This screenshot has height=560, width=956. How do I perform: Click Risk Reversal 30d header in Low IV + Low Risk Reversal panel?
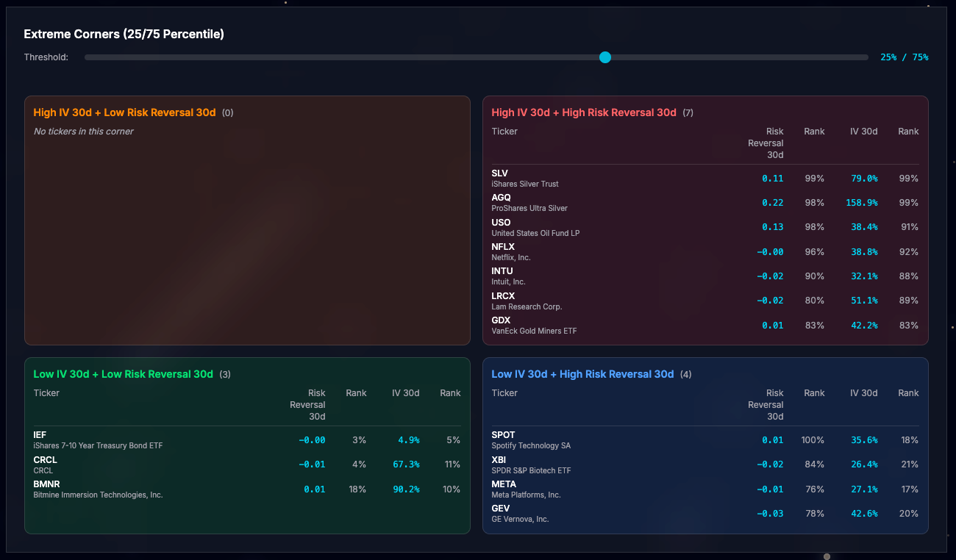click(307, 405)
